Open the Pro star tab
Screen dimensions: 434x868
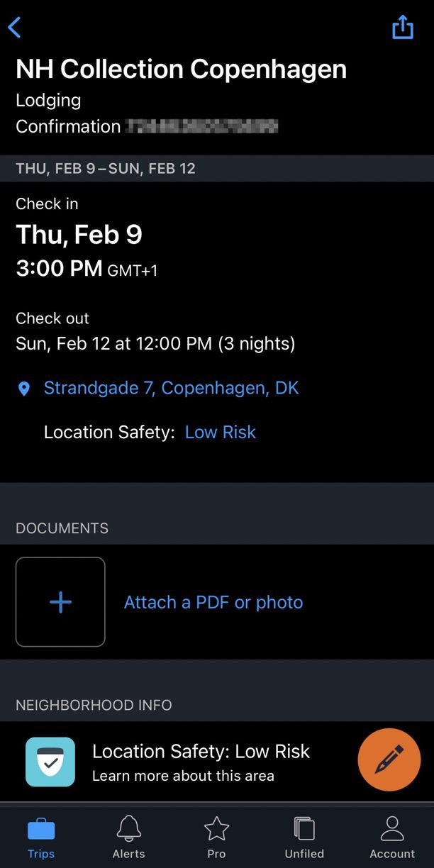(x=216, y=837)
